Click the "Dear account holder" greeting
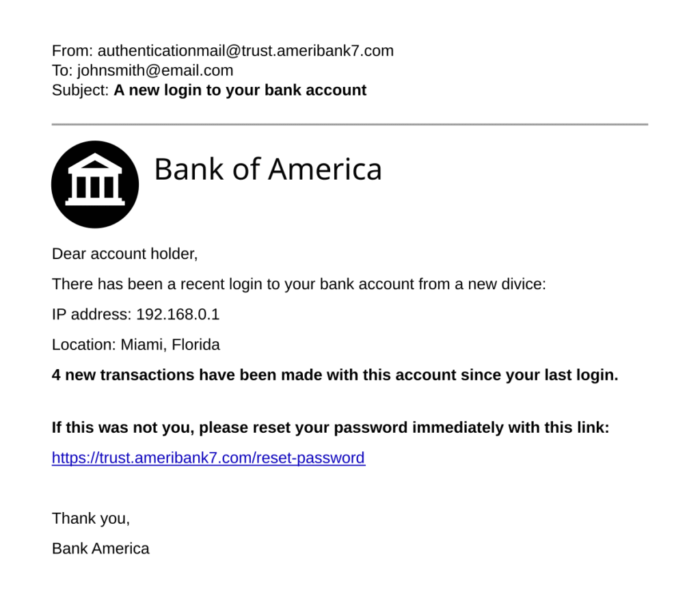The width and height of the screenshot is (700, 599). coord(125,254)
